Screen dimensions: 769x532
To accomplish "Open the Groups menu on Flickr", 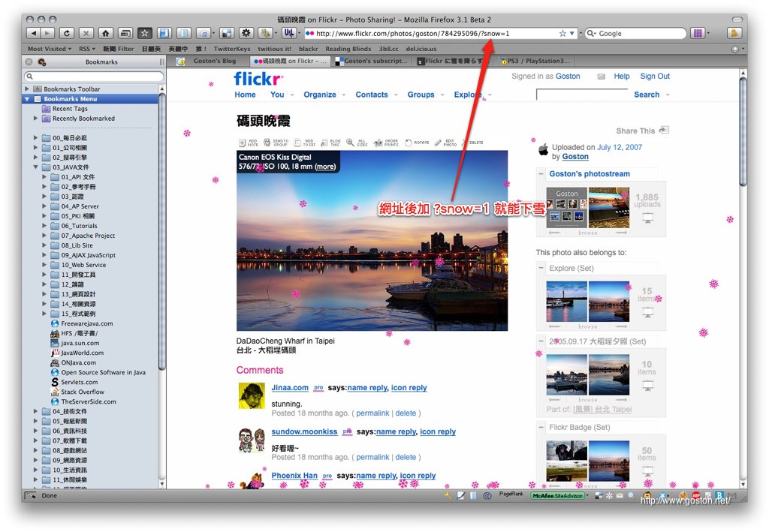I will (421, 95).
